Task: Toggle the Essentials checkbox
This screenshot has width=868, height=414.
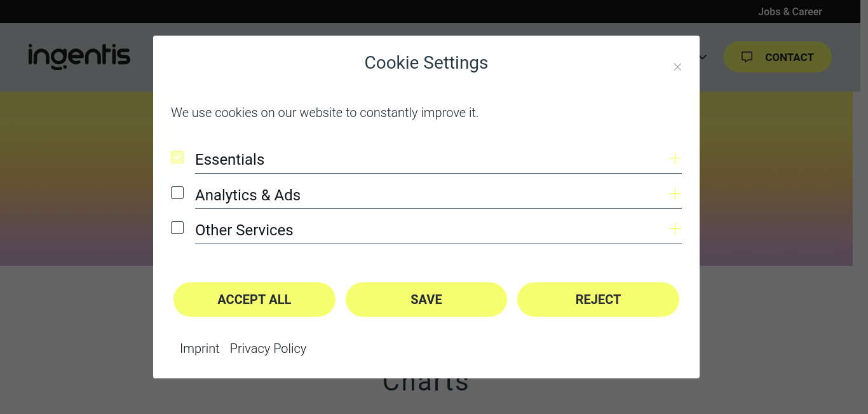Action: [x=177, y=157]
